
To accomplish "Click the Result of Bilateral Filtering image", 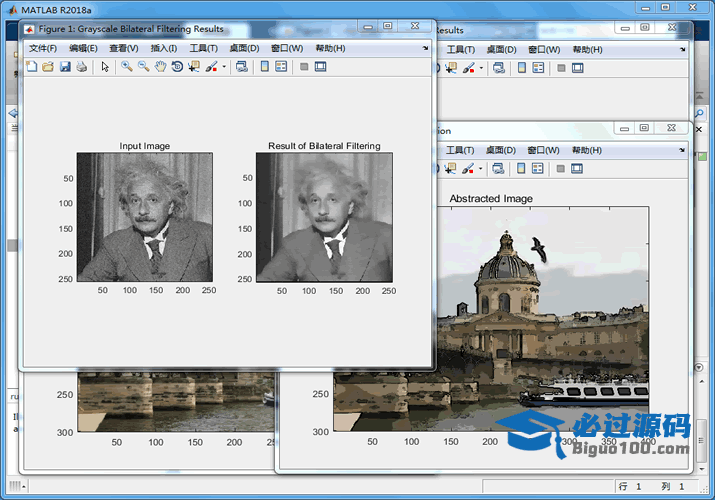I will pyautogui.click(x=324, y=217).
